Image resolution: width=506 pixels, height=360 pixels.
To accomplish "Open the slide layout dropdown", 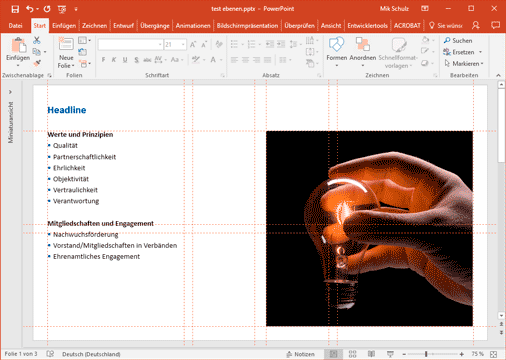I will (84, 40).
